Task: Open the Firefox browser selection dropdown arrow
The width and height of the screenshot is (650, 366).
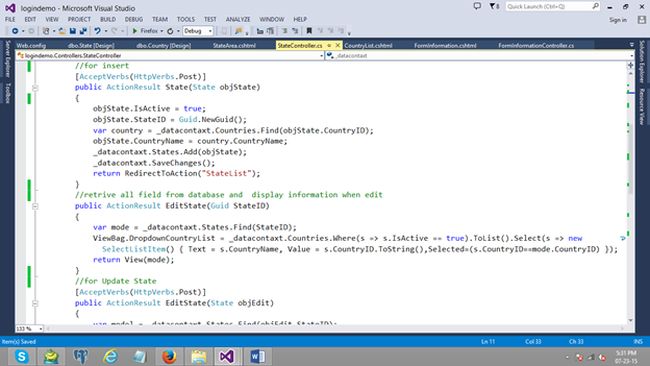Action: pos(162,31)
